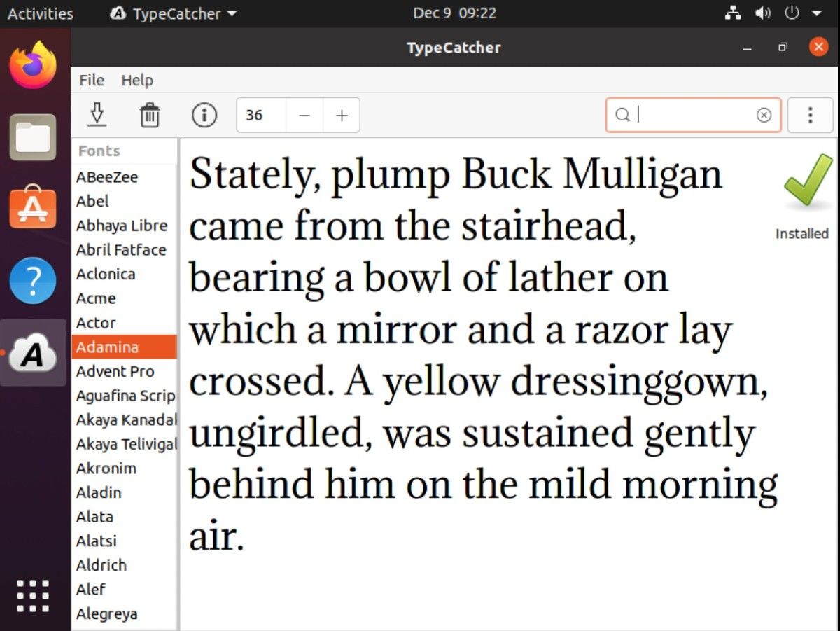Install the selected font via download icon
The width and height of the screenshot is (840, 631).
pyautogui.click(x=97, y=115)
